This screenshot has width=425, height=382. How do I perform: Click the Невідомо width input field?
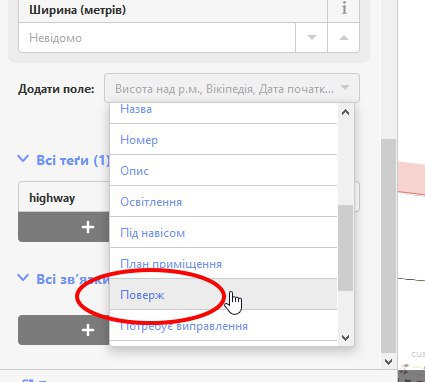157,38
